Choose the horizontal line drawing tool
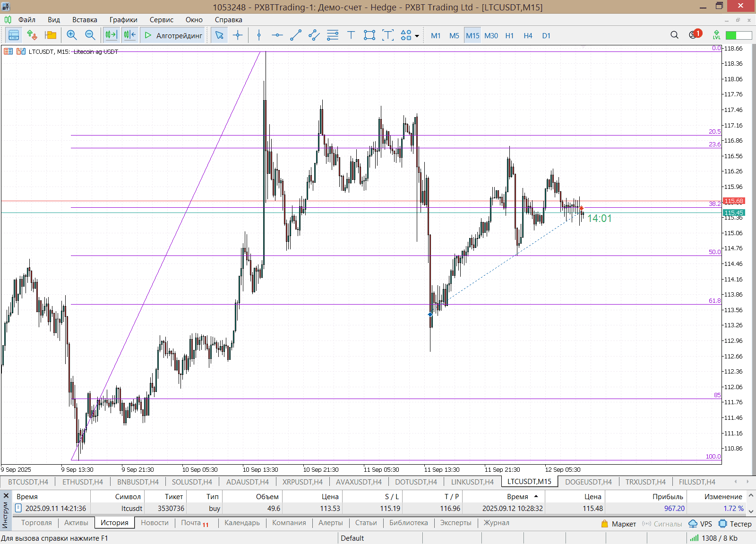 click(277, 35)
